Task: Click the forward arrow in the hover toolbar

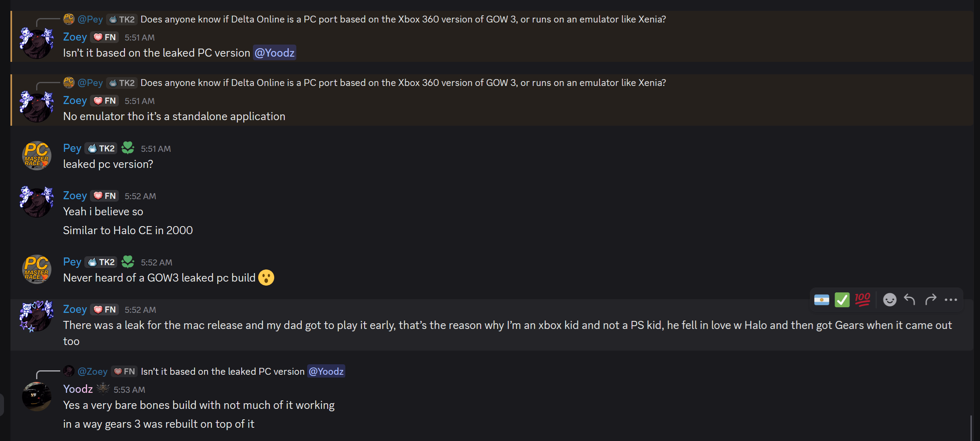Action: (930, 300)
